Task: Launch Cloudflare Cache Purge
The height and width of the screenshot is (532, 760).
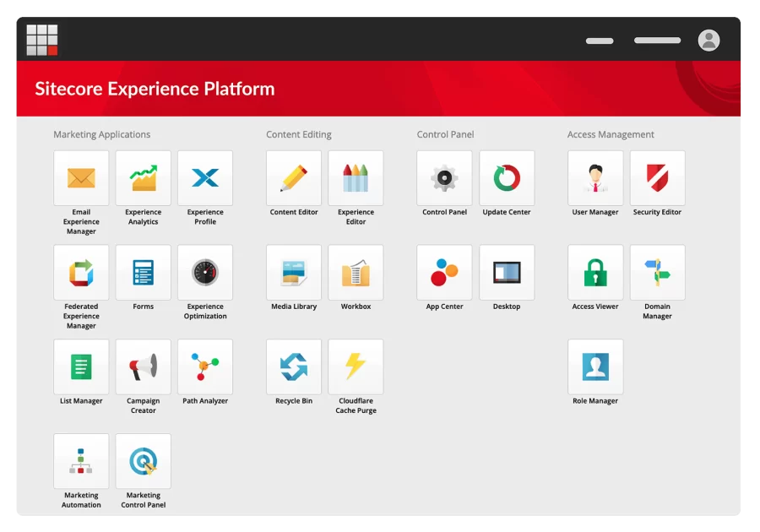Action: coord(356,366)
